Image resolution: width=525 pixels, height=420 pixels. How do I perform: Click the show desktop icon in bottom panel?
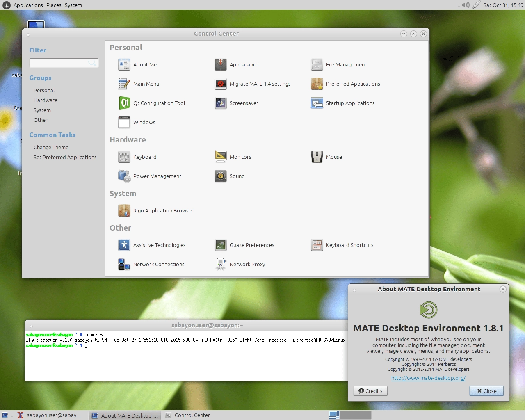point(5,415)
